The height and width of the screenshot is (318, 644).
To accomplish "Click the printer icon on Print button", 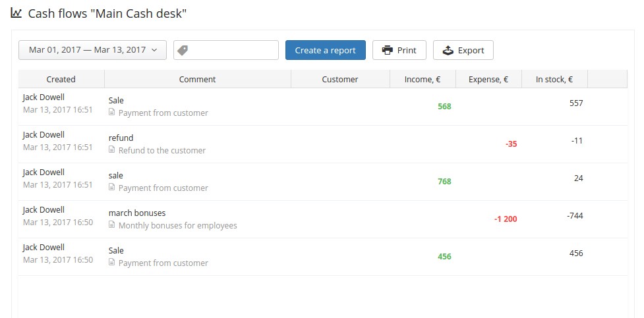I will coord(388,50).
